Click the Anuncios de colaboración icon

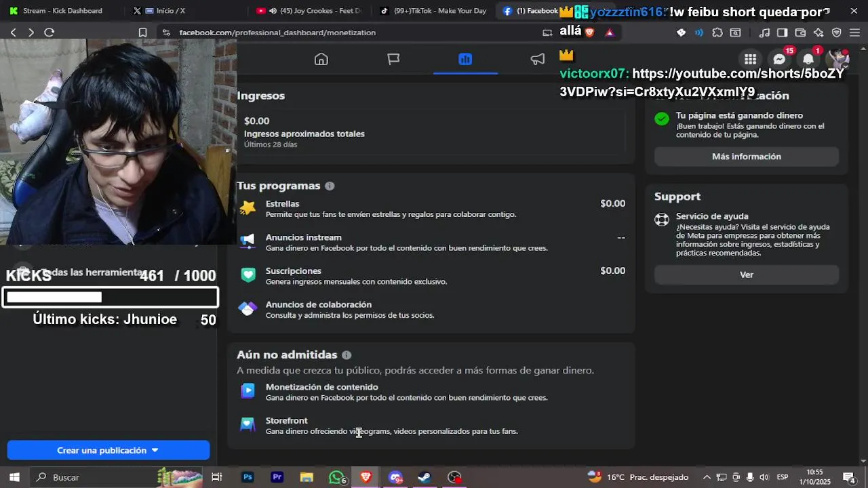(248, 309)
